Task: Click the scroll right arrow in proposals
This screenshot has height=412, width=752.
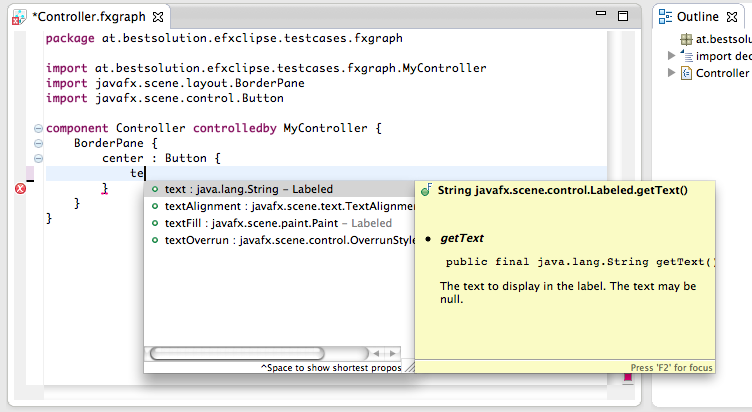Action: click(x=393, y=353)
